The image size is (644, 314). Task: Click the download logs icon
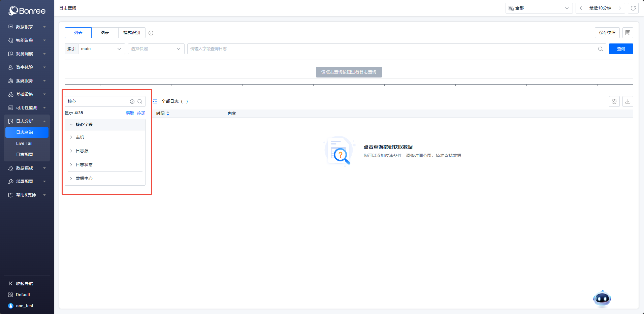628,101
